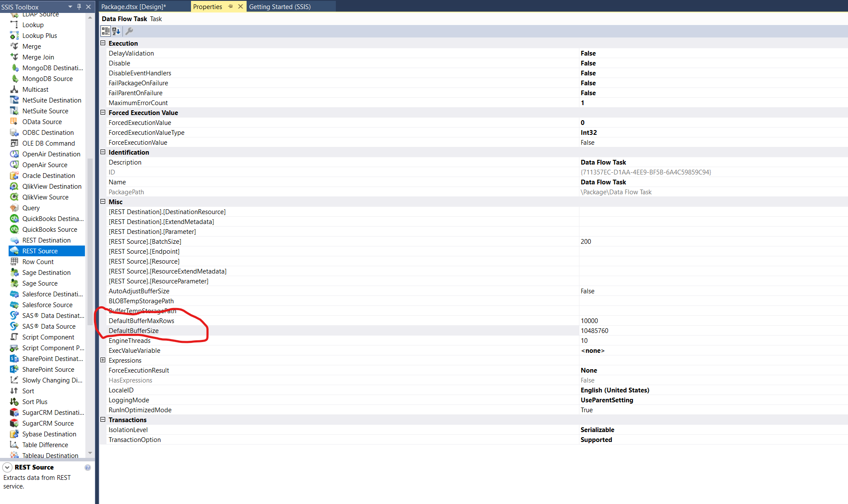Select the Script Component icon

click(14, 337)
